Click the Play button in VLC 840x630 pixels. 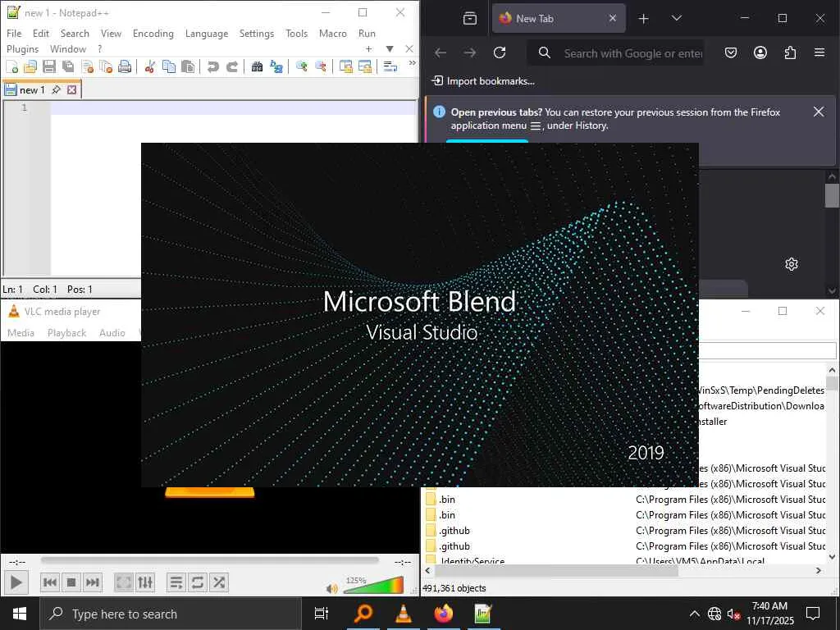tap(16, 582)
